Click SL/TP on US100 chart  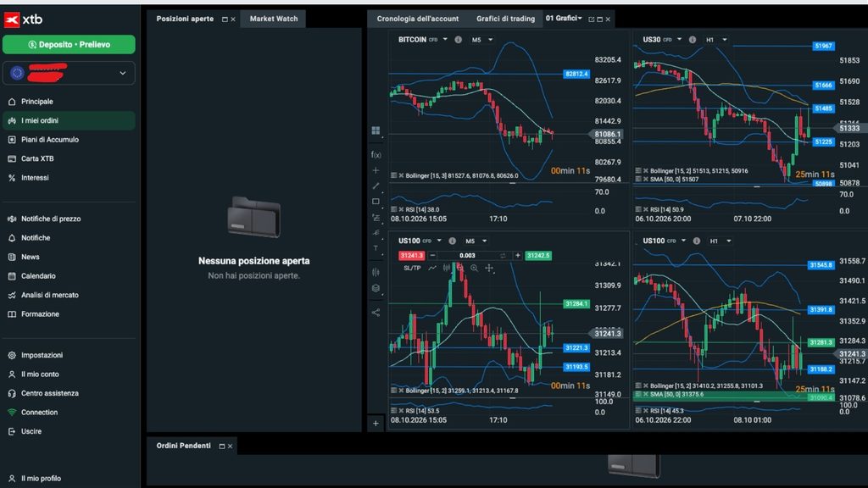(x=412, y=269)
